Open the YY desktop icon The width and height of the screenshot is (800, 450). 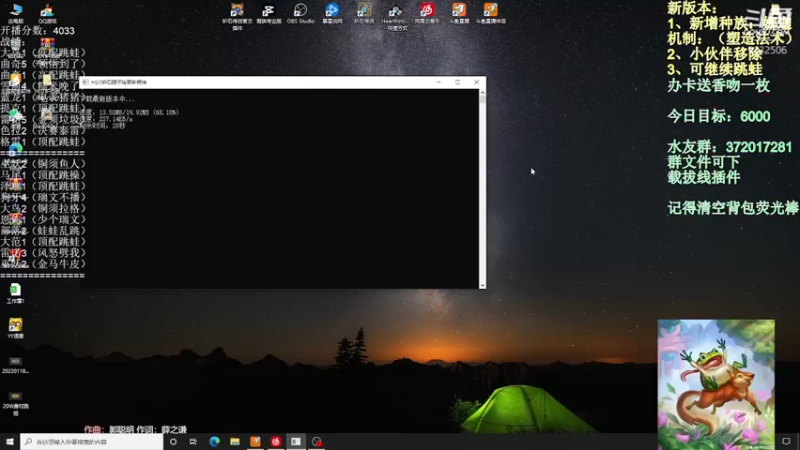15,328
